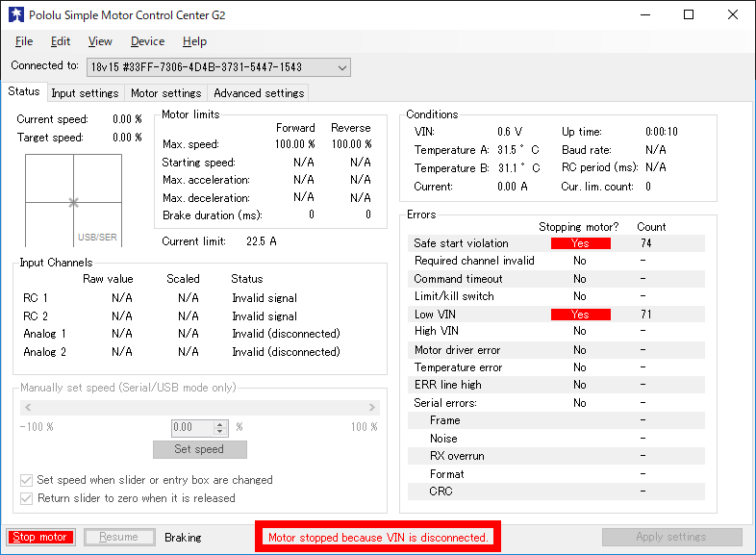
Task: Click the 'Motor stopped because VIN is disconnected' message
Action: tap(378, 537)
